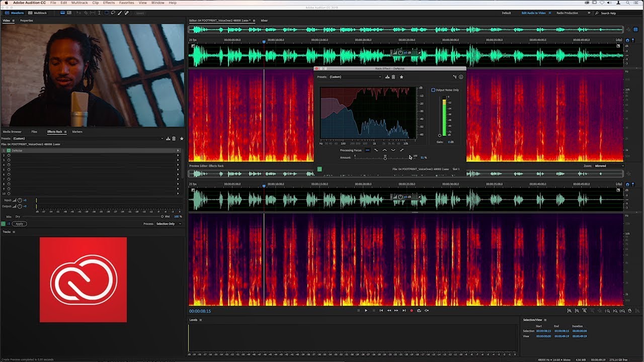Expand effect slot 2 arrow
The image size is (644, 362).
click(178, 155)
